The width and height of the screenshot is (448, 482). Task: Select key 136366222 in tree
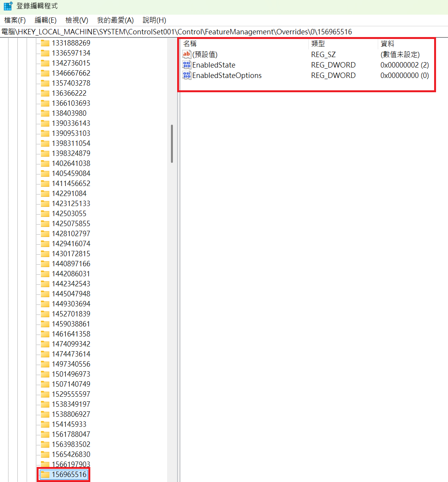click(x=69, y=93)
